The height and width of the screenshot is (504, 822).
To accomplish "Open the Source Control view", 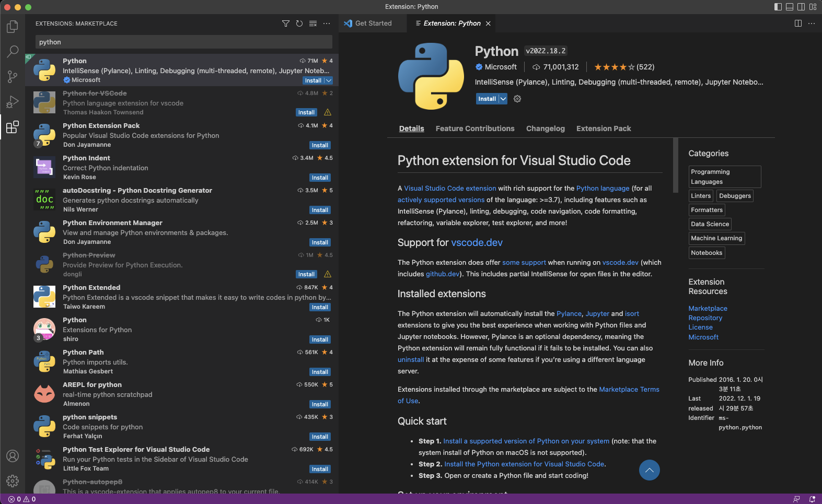I will click(13, 76).
